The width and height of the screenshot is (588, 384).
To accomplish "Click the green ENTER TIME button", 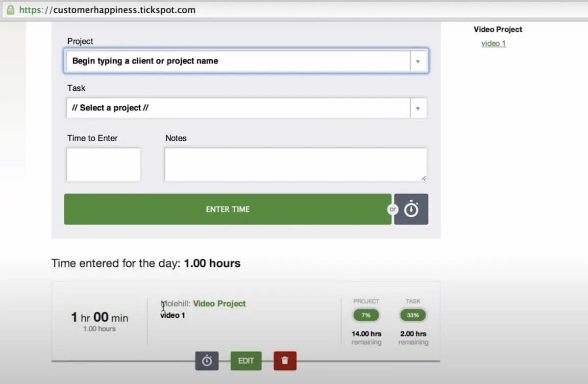I will coord(228,209).
